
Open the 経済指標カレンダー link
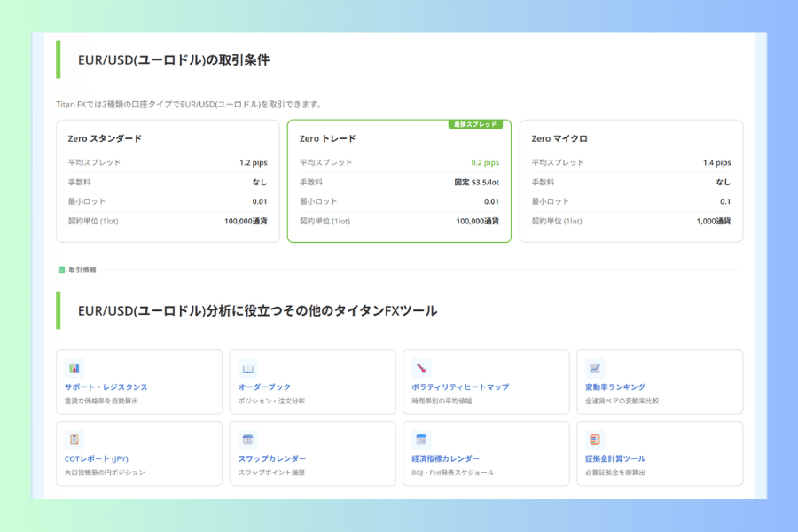(445, 458)
